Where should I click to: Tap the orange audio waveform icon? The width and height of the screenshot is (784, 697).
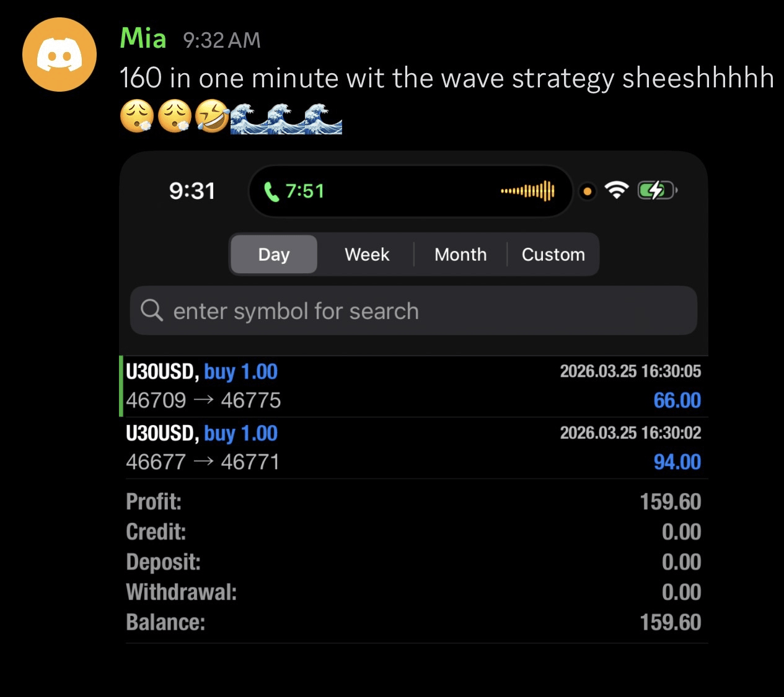[527, 191]
